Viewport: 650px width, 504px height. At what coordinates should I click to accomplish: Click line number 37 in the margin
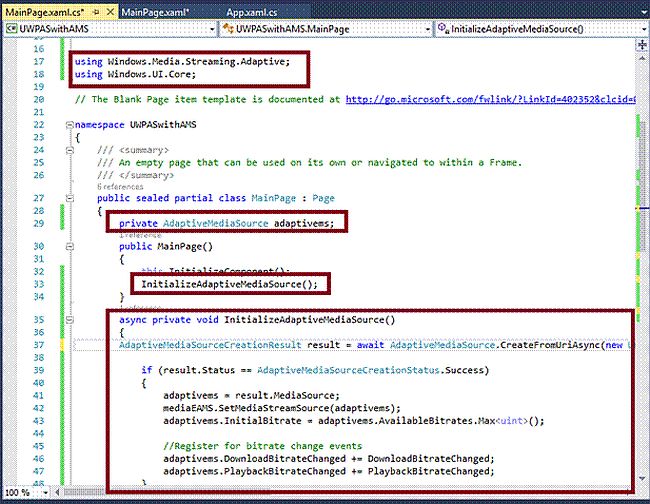(39, 345)
